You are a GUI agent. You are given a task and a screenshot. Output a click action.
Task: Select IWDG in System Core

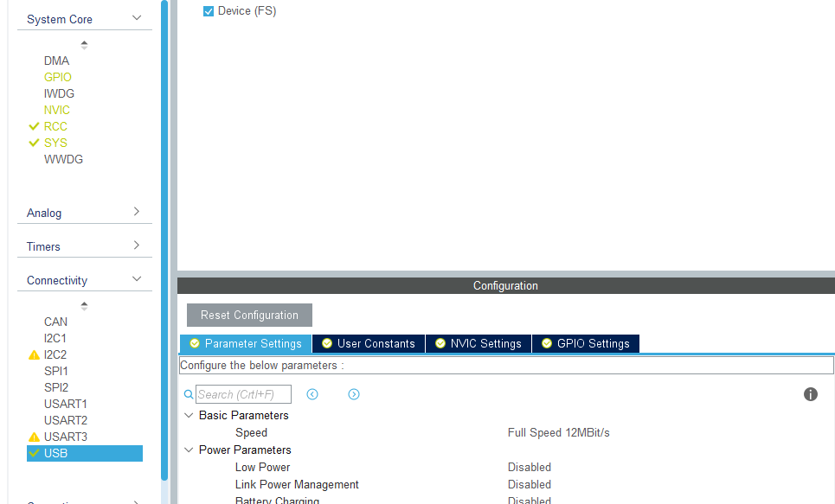(x=59, y=93)
